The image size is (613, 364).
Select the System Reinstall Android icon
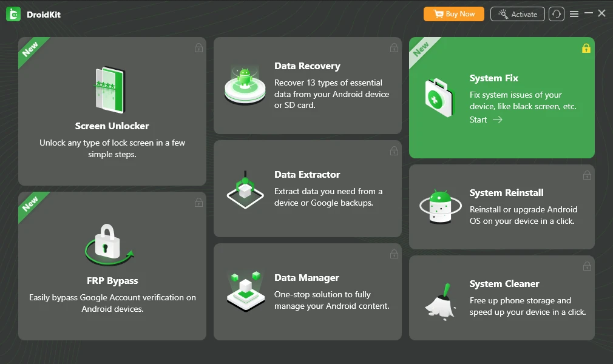click(x=441, y=206)
